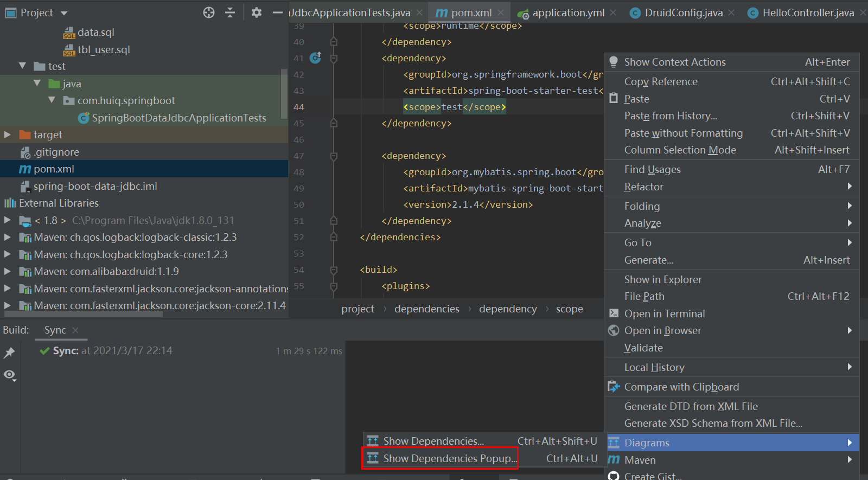Choose Find Usages menu item
This screenshot has height=480, width=868.
click(x=732, y=170)
